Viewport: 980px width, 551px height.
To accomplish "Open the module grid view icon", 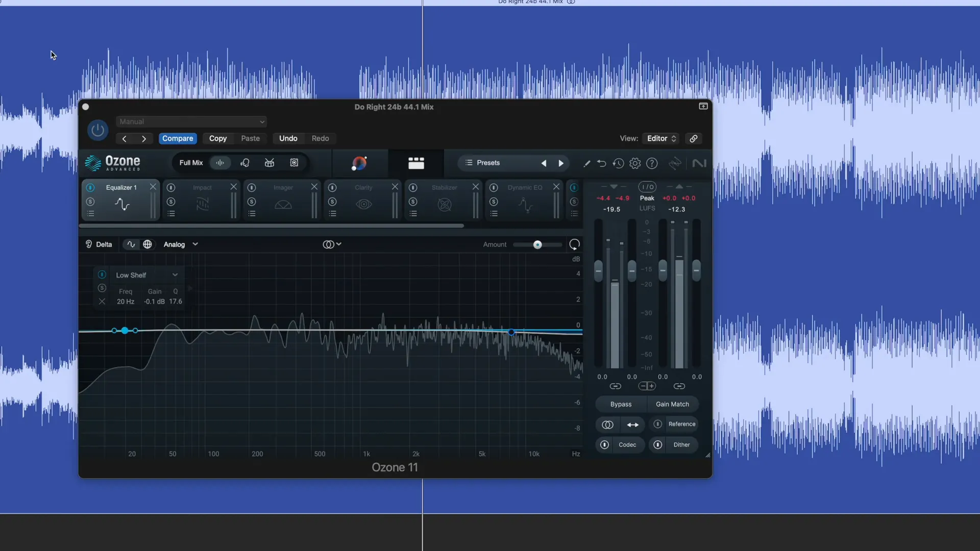I will click(x=416, y=163).
